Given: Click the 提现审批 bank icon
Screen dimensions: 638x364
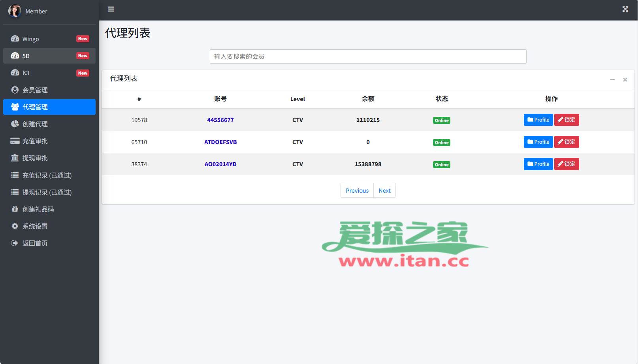Looking at the screenshot, I should pos(15,158).
